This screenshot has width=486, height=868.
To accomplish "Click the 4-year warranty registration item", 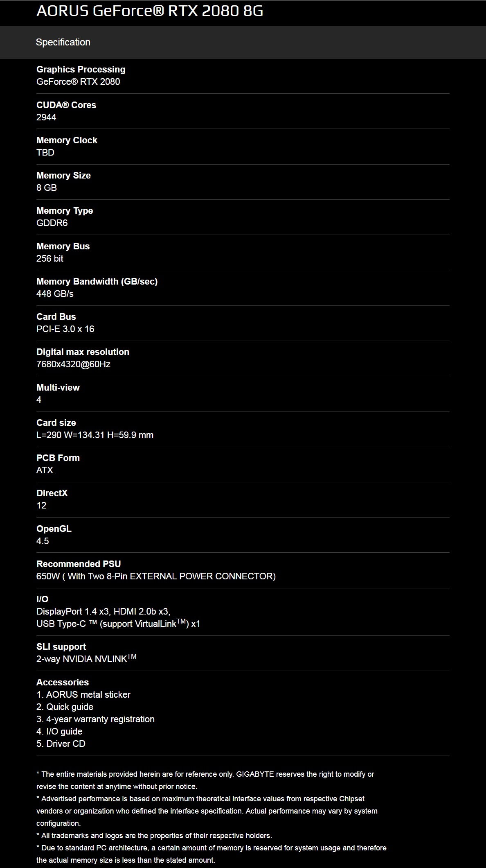I will 95,719.
